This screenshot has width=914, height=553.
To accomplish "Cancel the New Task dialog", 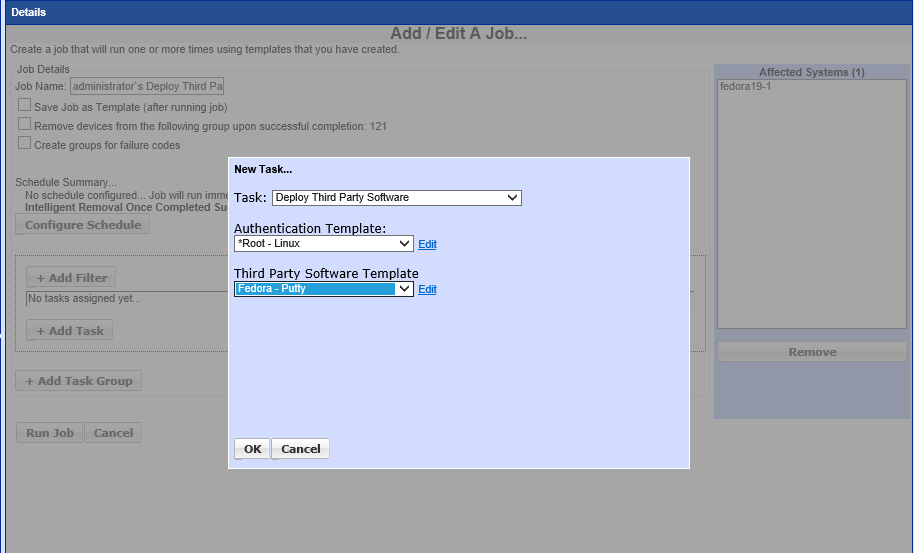I will [300, 449].
